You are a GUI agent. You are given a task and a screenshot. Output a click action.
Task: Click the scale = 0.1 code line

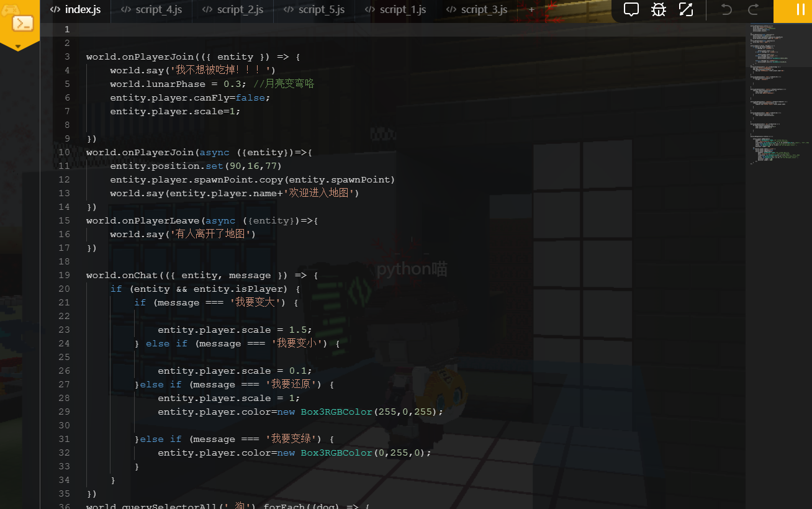[x=235, y=371]
